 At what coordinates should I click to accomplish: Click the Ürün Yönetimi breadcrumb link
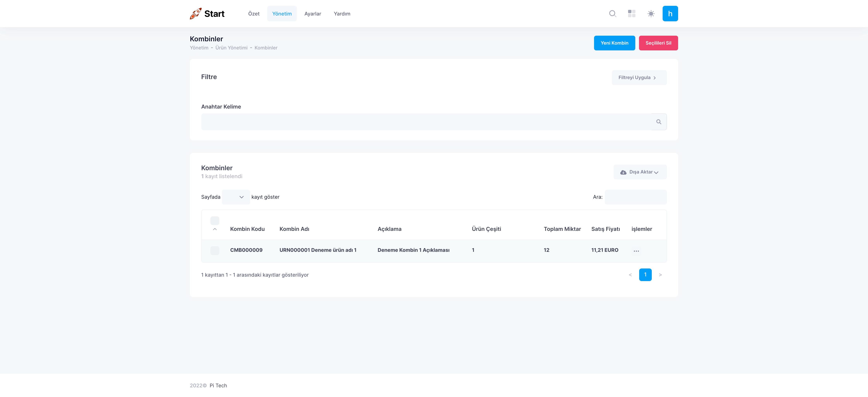click(231, 47)
